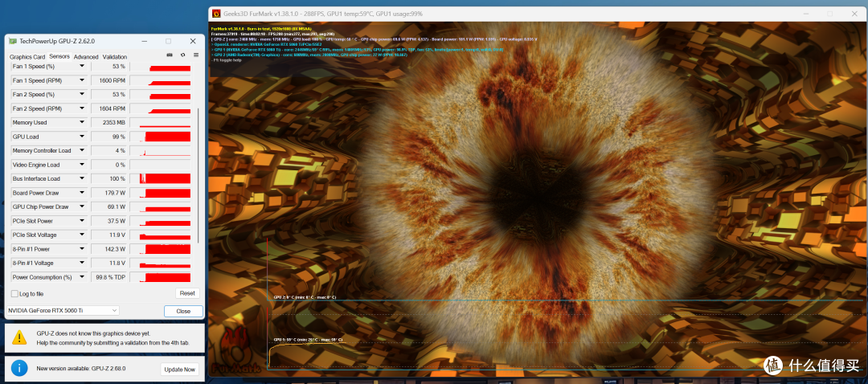Click the GPU-Z refresh icon
868x384 pixels.
[x=182, y=55]
